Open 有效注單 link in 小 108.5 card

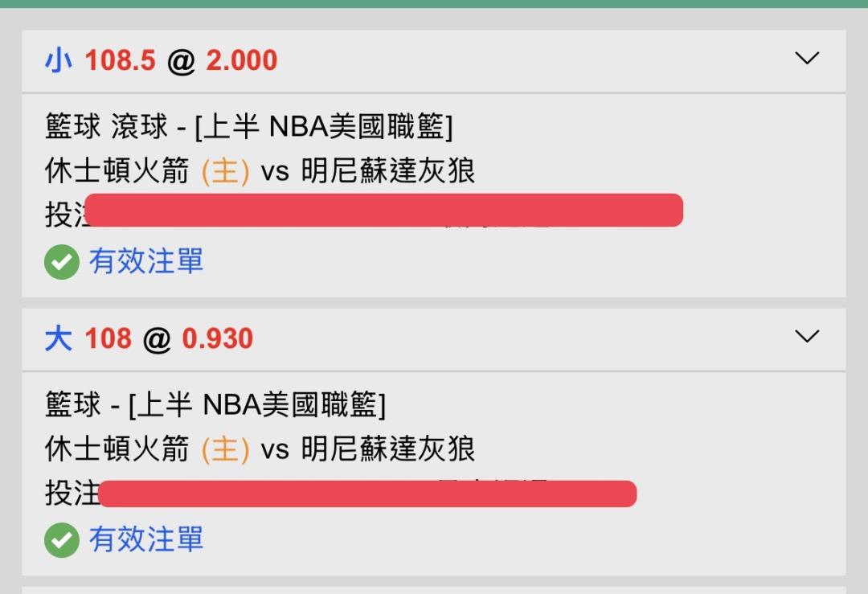(x=146, y=261)
